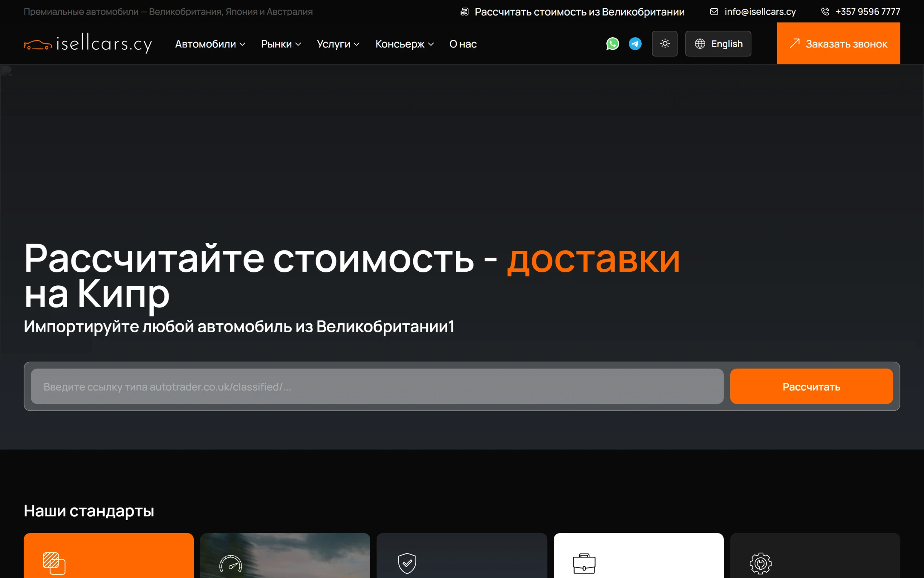The image size is (924, 578).
Task: Click the Рассчитать button
Action: tap(811, 387)
